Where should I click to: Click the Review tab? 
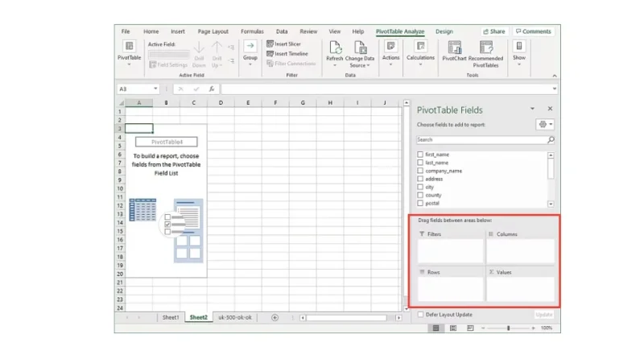tap(308, 31)
